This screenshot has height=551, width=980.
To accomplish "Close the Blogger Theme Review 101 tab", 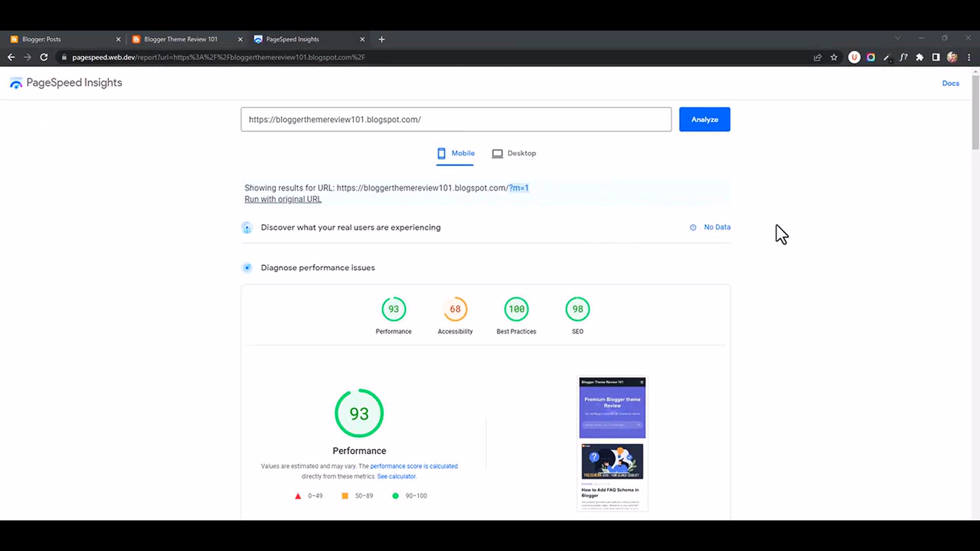I will [x=240, y=39].
